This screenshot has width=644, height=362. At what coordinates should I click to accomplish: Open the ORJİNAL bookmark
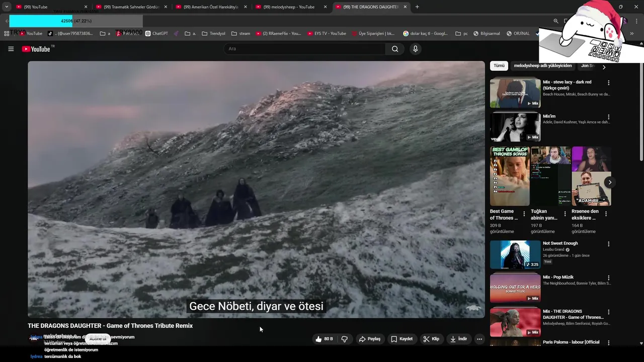pyautogui.click(x=518, y=34)
